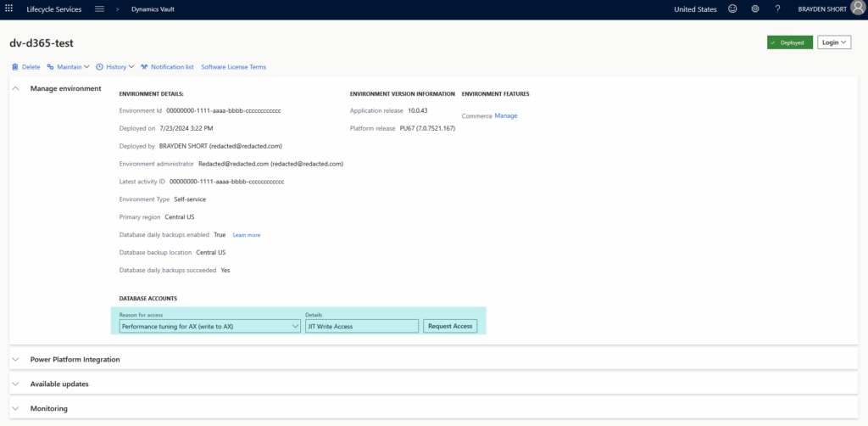The width and height of the screenshot is (868, 426).
Task: Click the Dynamics Vault breadcrumb
Action: click(x=153, y=8)
